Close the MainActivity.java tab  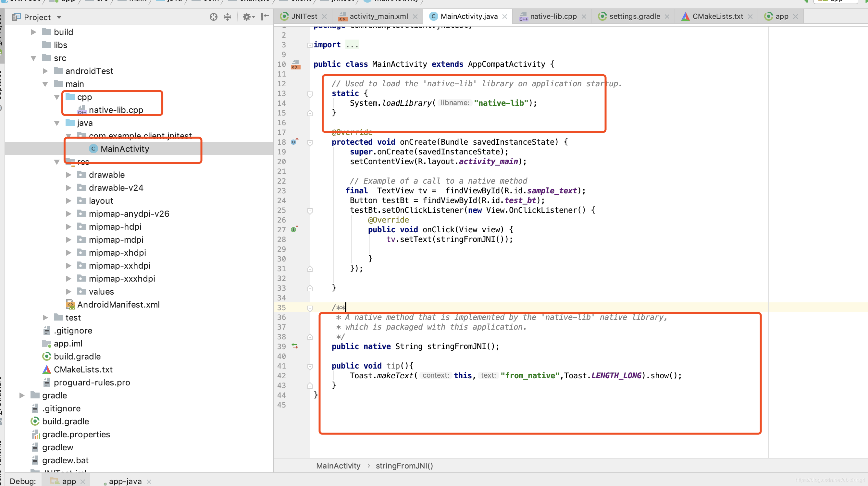[505, 17]
